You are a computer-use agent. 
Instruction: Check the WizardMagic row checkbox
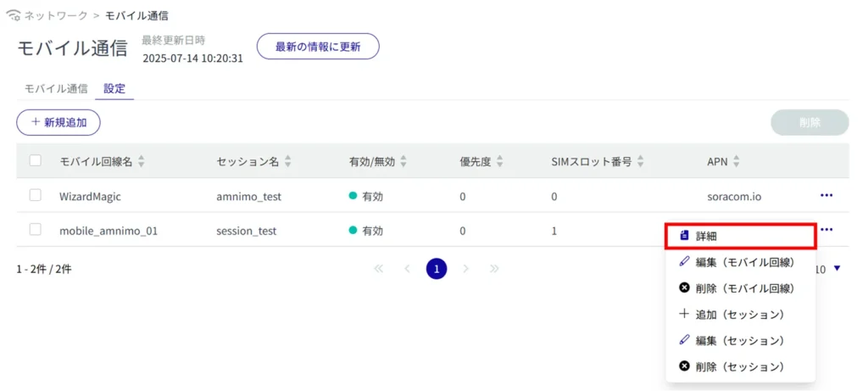click(36, 195)
